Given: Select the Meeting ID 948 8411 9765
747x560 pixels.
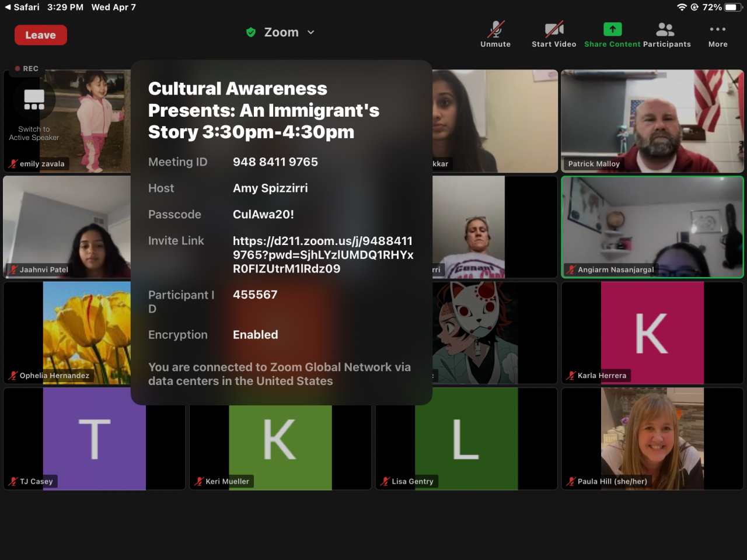Looking at the screenshot, I should click(275, 162).
